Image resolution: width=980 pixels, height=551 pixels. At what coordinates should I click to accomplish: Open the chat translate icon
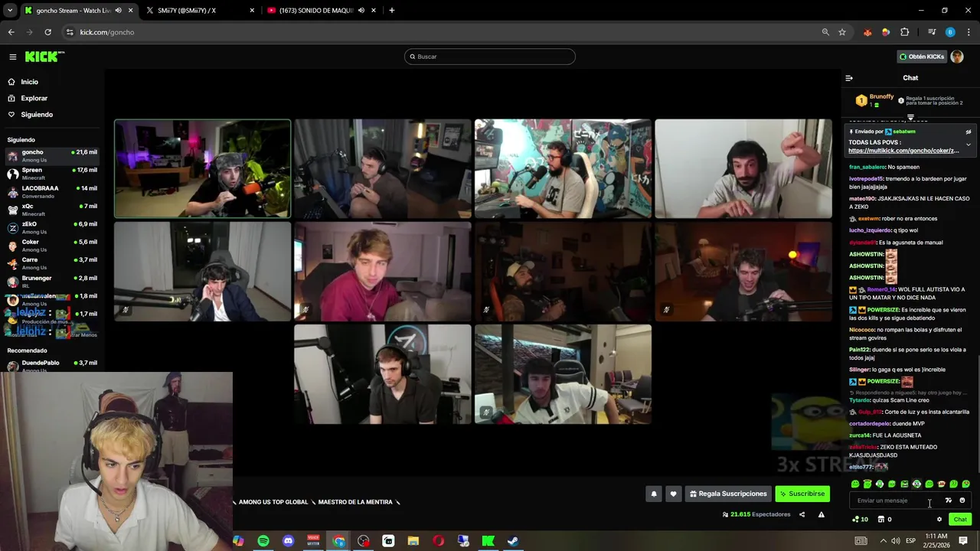(x=948, y=500)
